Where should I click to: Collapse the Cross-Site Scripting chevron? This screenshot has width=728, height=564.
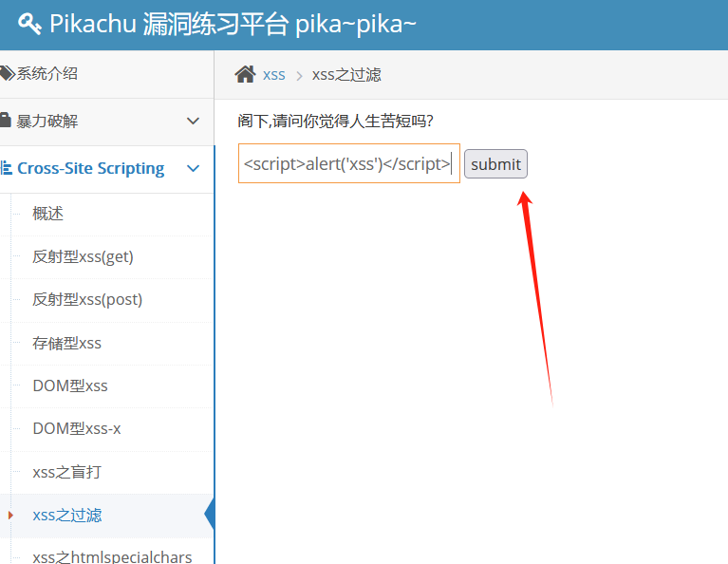(x=193, y=169)
